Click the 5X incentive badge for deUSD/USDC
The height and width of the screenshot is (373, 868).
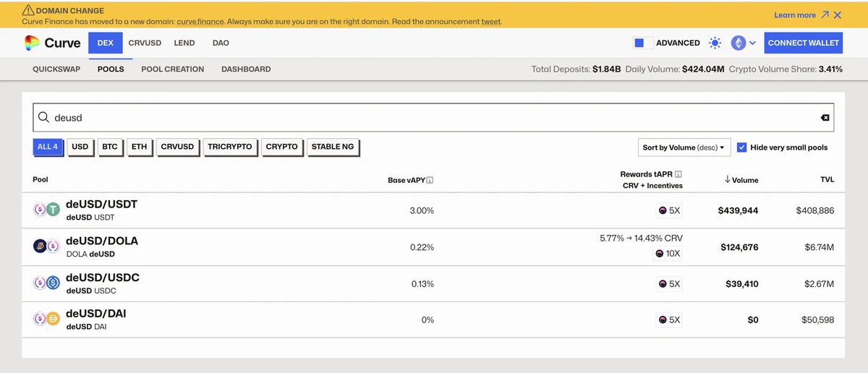669,284
